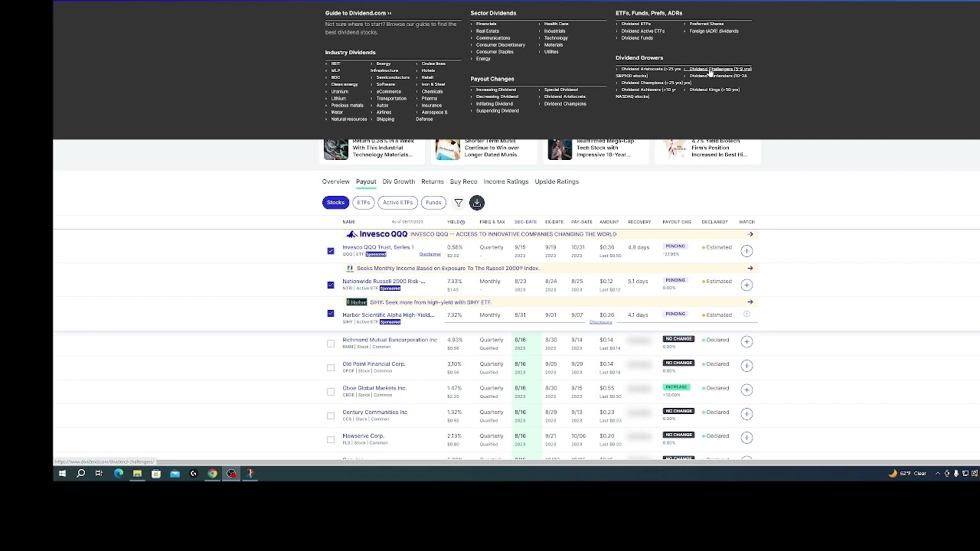Switch to the Income Ratings tab
Viewport: 980px width, 551px height.
(505, 181)
